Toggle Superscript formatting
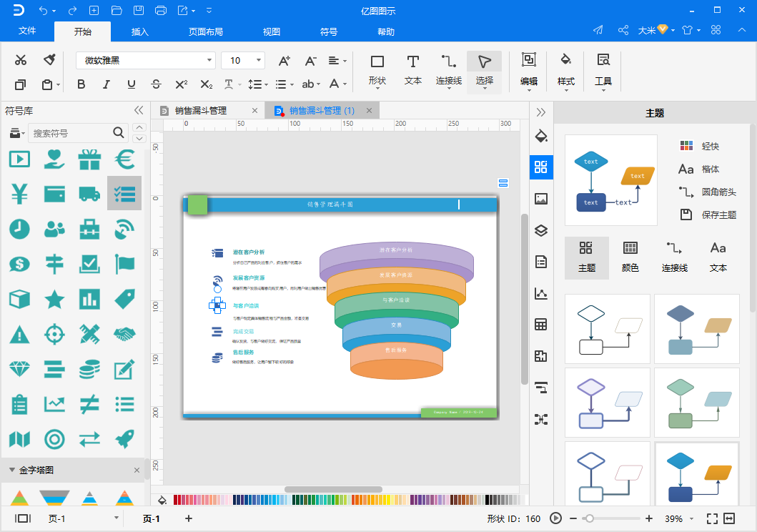 (181, 84)
